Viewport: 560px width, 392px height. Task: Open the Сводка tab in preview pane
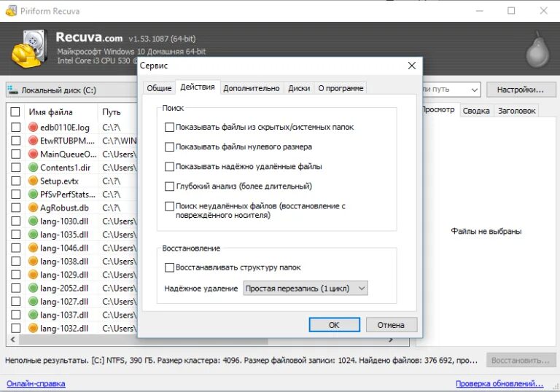tap(476, 111)
